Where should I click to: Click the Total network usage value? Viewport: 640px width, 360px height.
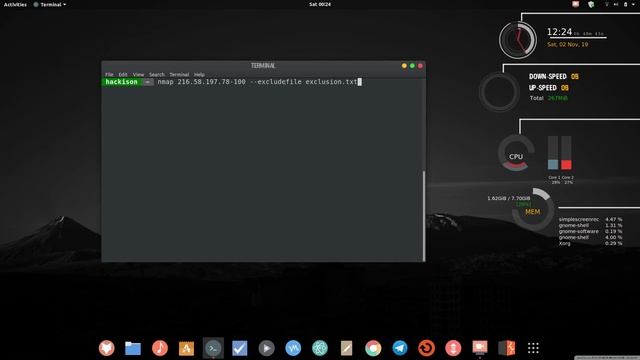(558, 98)
